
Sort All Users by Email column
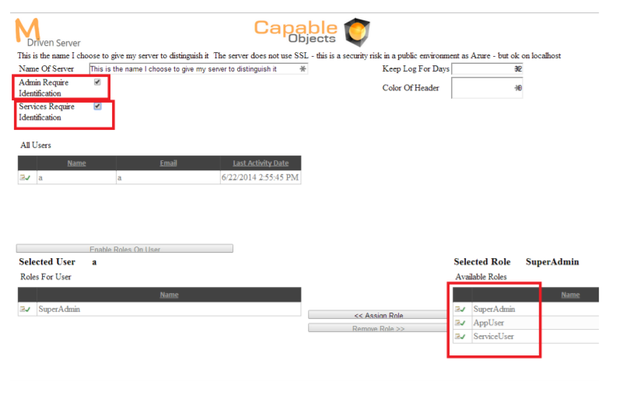[168, 163]
